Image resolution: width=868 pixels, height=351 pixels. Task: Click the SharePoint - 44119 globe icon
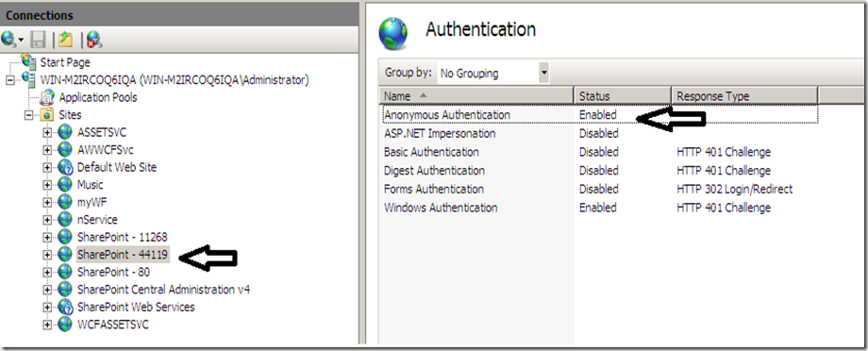[65, 255]
